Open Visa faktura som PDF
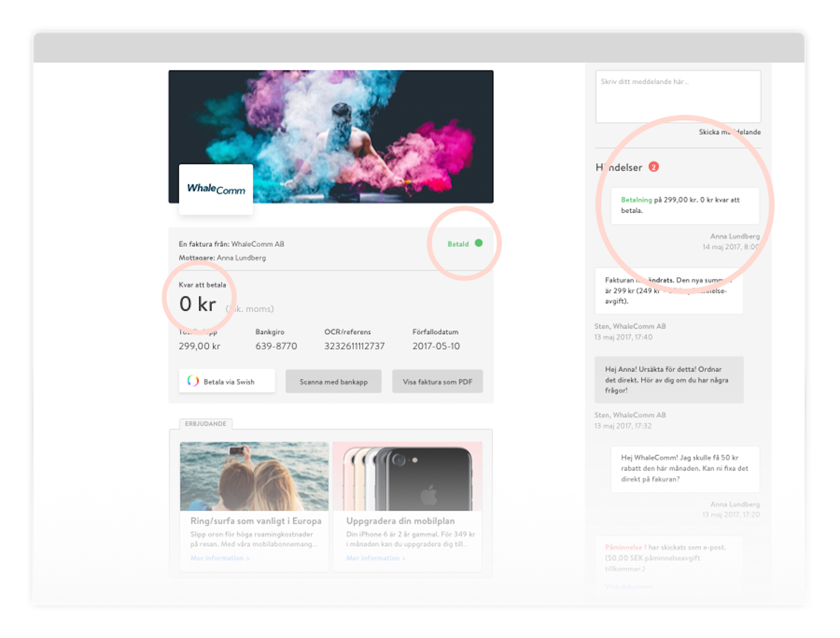 437,381
